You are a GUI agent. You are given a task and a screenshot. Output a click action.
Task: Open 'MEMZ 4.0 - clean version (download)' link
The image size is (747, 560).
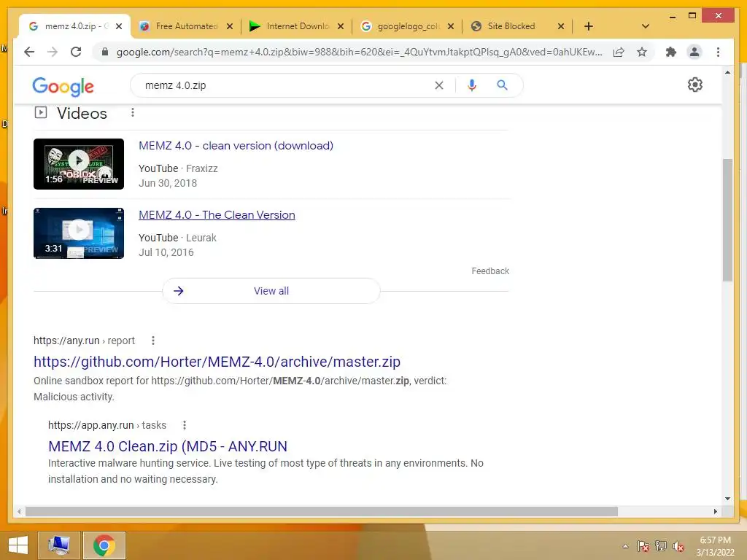click(236, 146)
